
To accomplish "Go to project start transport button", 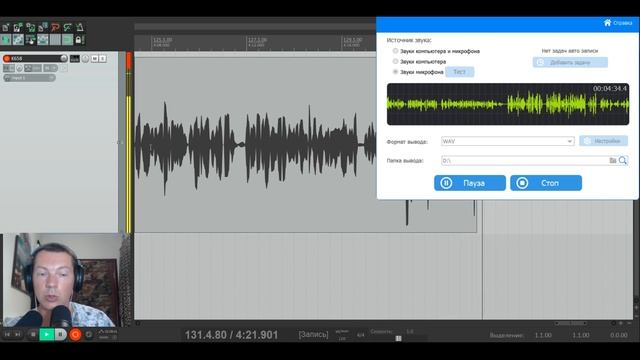I will pos(7,334).
